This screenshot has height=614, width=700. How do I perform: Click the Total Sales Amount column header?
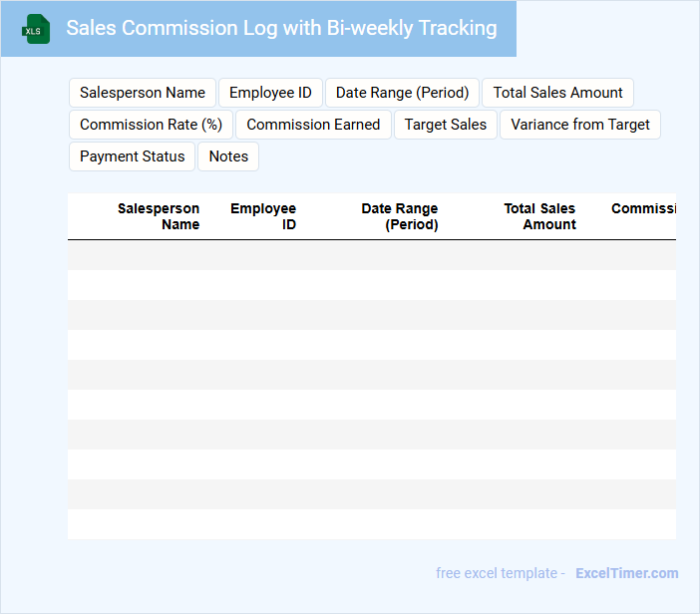click(539, 216)
